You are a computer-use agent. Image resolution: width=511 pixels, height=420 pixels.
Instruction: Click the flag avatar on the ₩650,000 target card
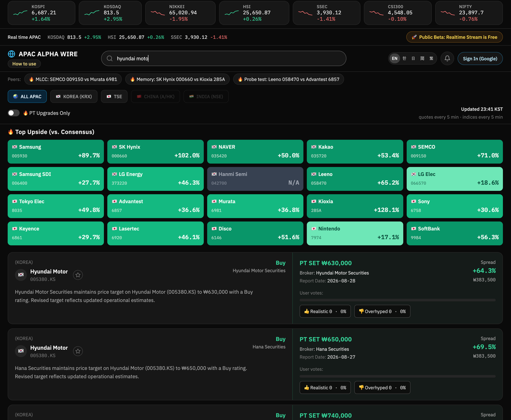(21, 351)
